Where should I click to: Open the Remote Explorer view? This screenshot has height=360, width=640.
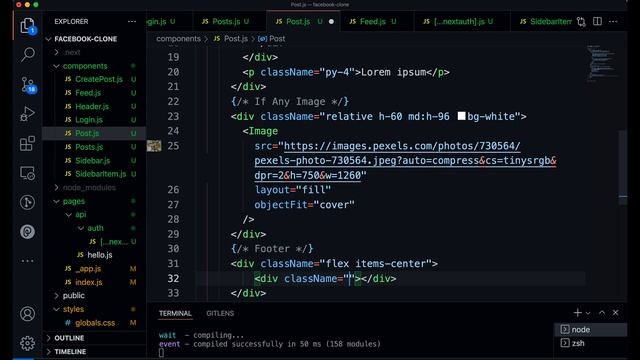pos(27,173)
